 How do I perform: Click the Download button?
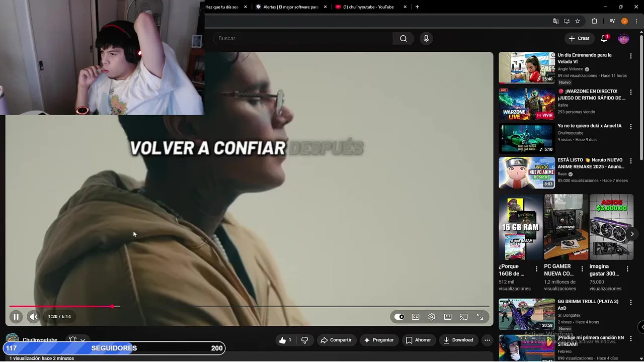coord(458,340)
